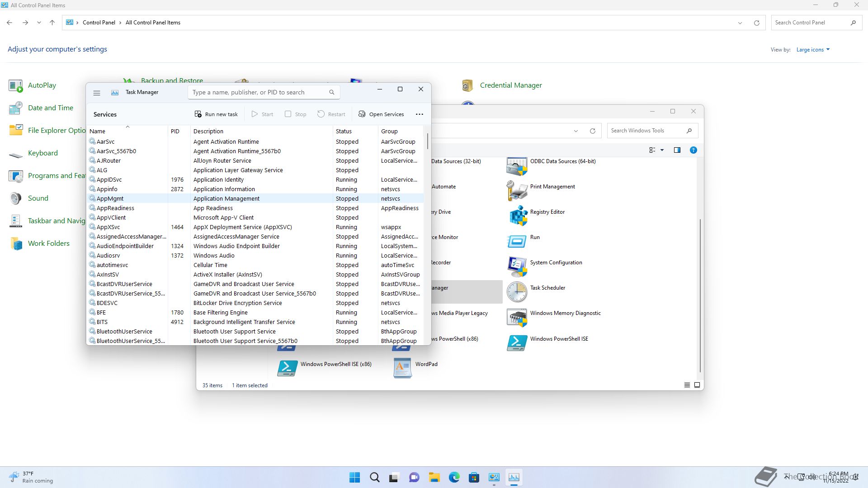
Task: Open Microsoft Edge from taskbar
Action: click(x=454, y=477)
